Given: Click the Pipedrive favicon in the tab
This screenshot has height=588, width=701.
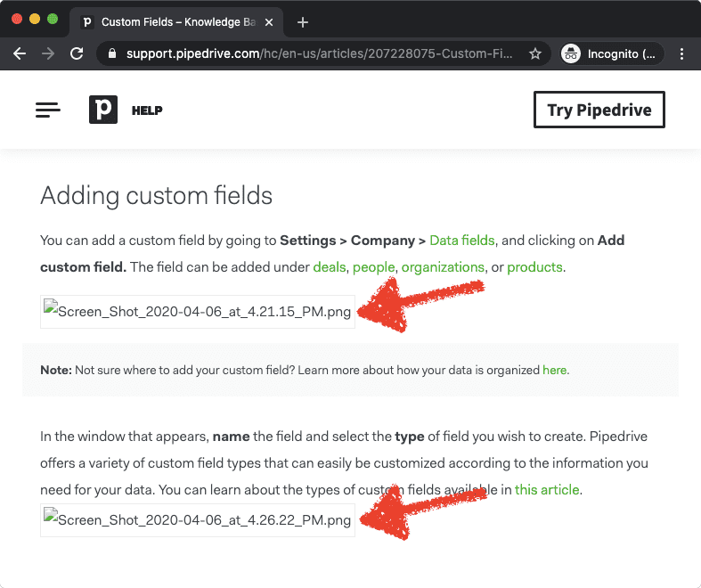Looking at the screenshot, I should coord(87,22).
